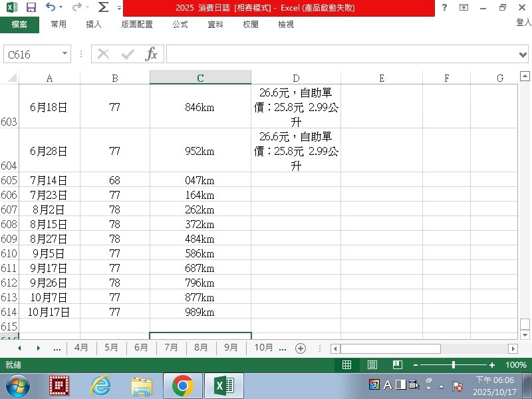Click the AutoSum sigma icon
Image resolution: width=532 pixels, height=399 pixels.
(103, 7)
